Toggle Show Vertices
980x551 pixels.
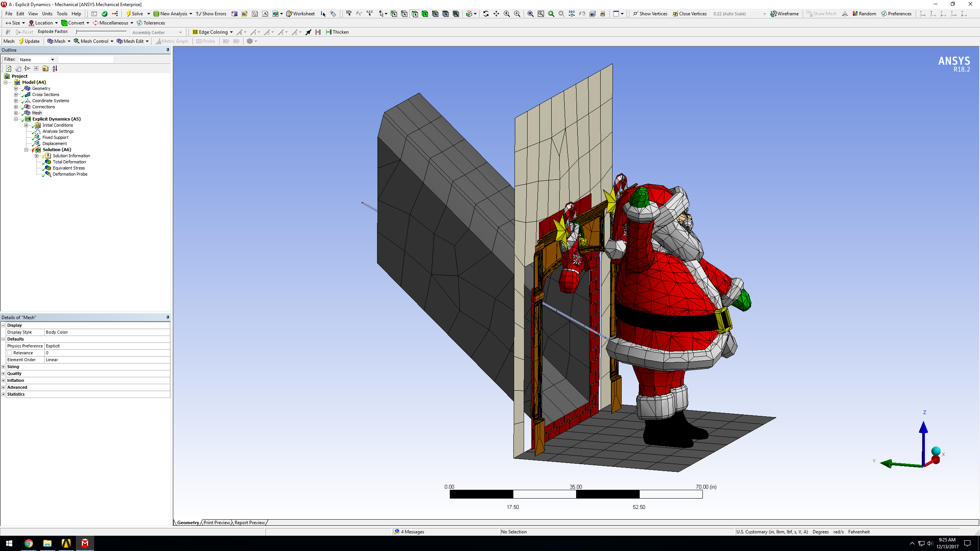pyautogui.click(x=650, y=13)
